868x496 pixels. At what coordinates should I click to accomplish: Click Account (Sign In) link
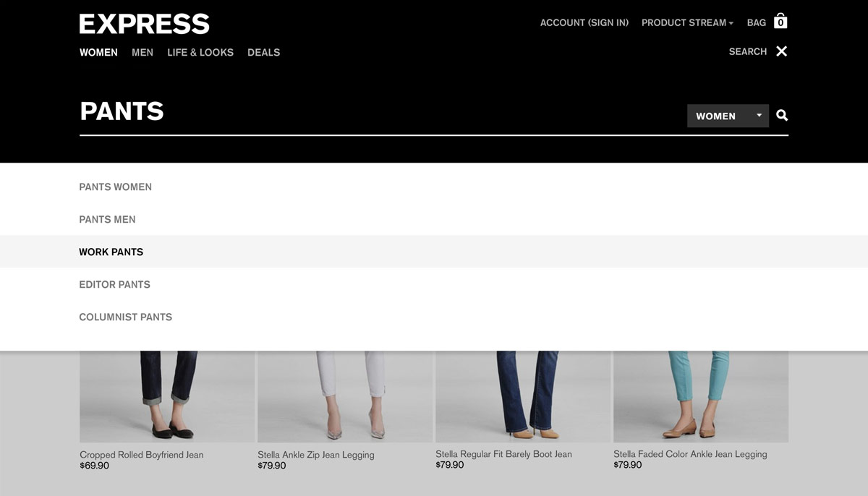(x=584, y=23)
